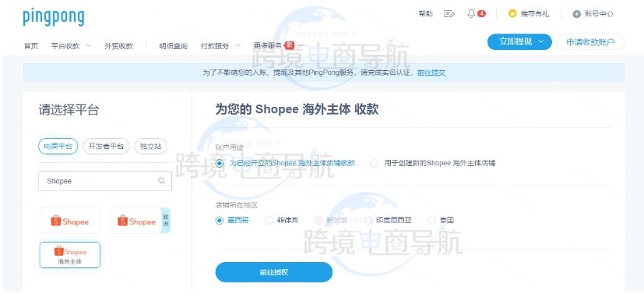Open 更多服务 navigation item
The height and width of the screenshot is (294, 644).
pyautogui.click(x=268, y=46)
